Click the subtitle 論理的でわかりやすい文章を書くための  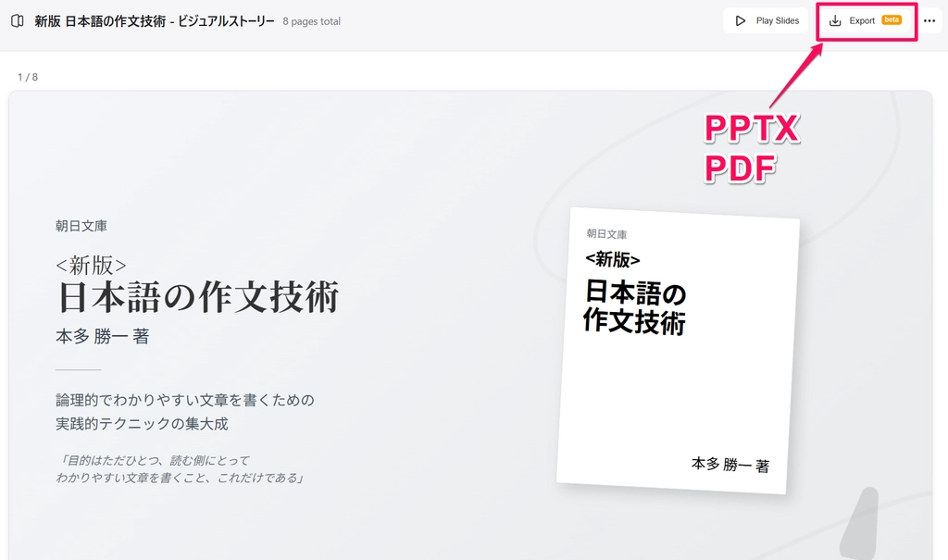click(185, 400)
